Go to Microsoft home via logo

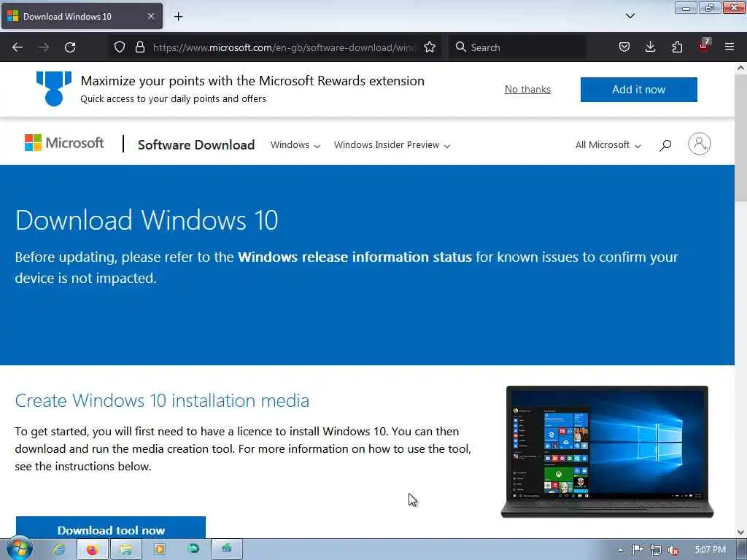click(64, 143)
